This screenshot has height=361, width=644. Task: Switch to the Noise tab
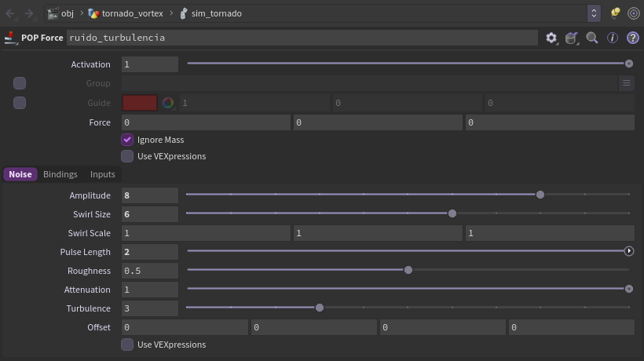20,174
